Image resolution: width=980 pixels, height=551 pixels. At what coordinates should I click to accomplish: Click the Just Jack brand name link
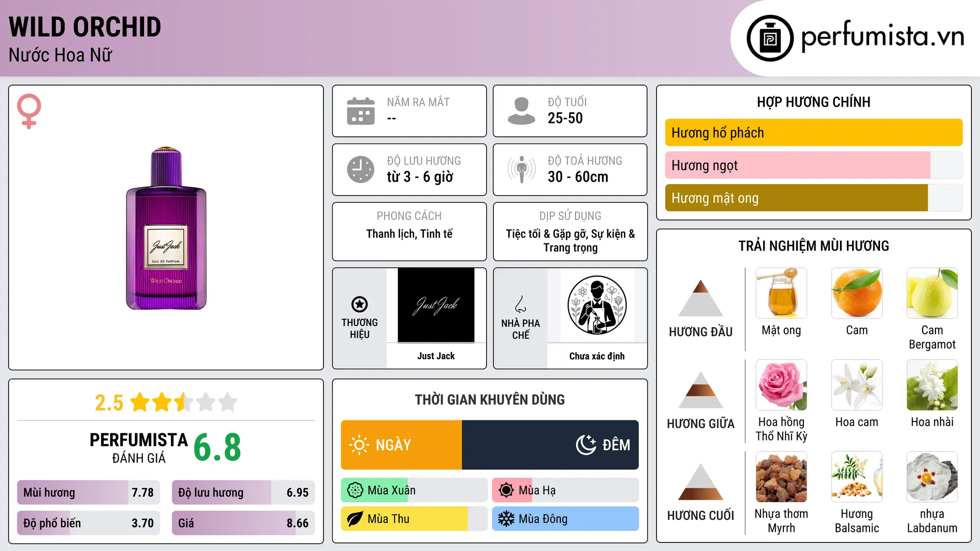click(x=436, y=356)
